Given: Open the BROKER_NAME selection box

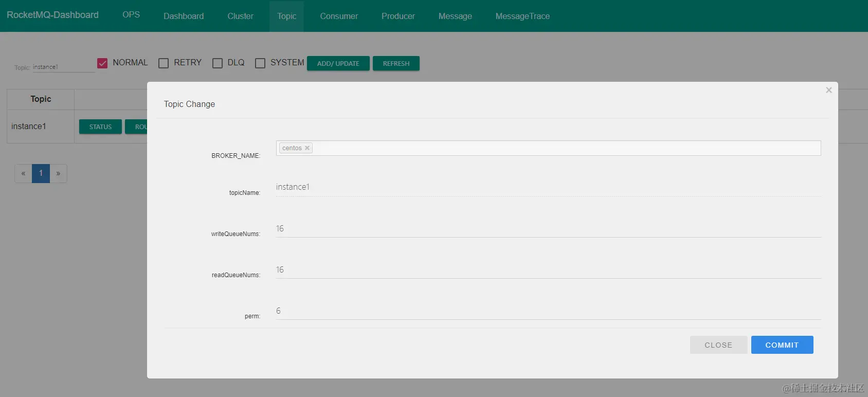Looking at the screenshot, I should click(x=548, y=148).
